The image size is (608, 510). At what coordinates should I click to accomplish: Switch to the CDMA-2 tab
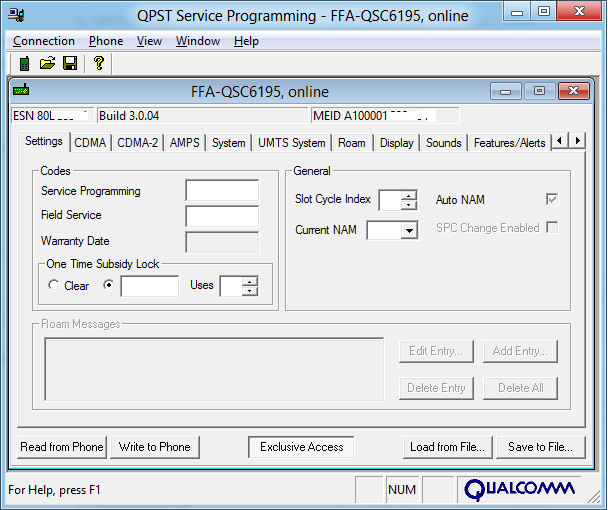tap(138, 143)
